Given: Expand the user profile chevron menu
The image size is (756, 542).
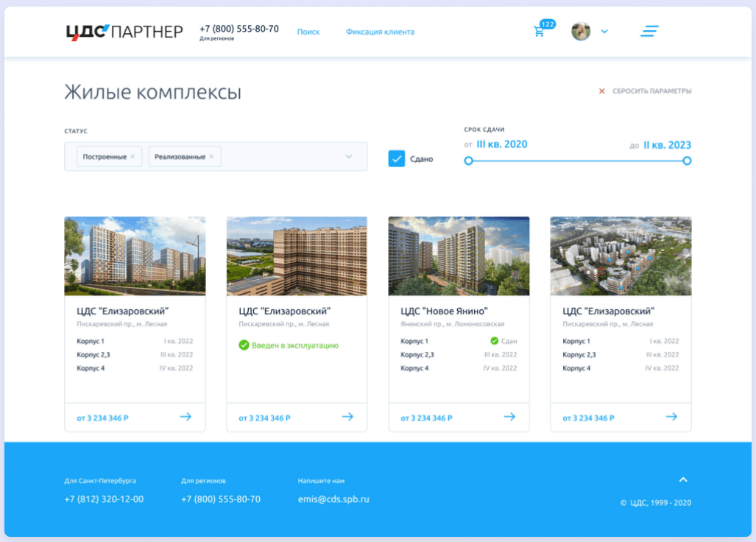Looking at the screenshot, I should (x=604, y=32).
